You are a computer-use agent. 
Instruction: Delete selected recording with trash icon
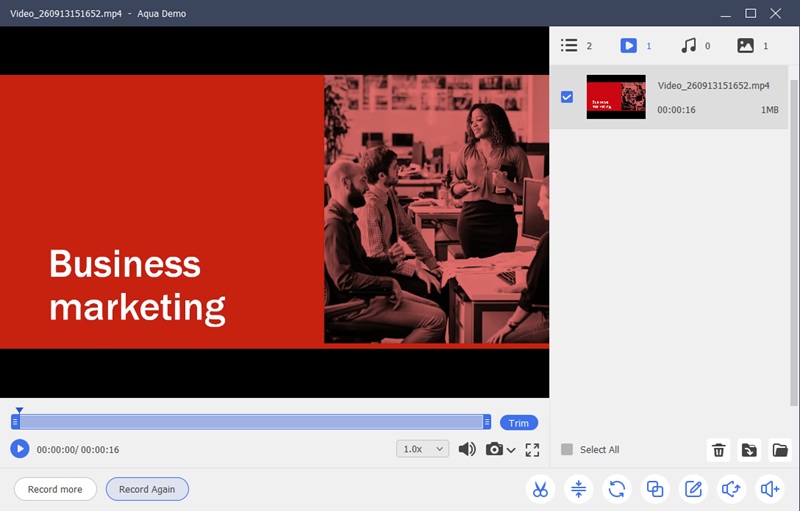718,450
